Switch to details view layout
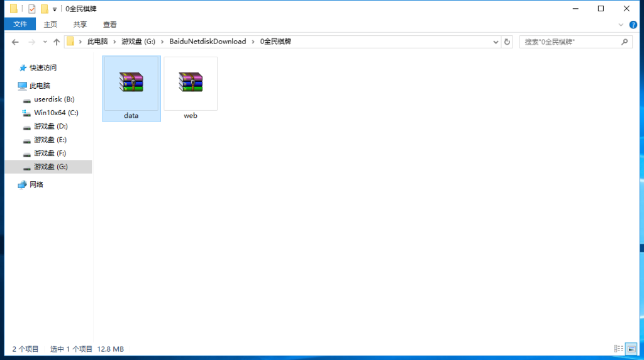The height and width of the screenshot is (360, 644). [619, 349]
